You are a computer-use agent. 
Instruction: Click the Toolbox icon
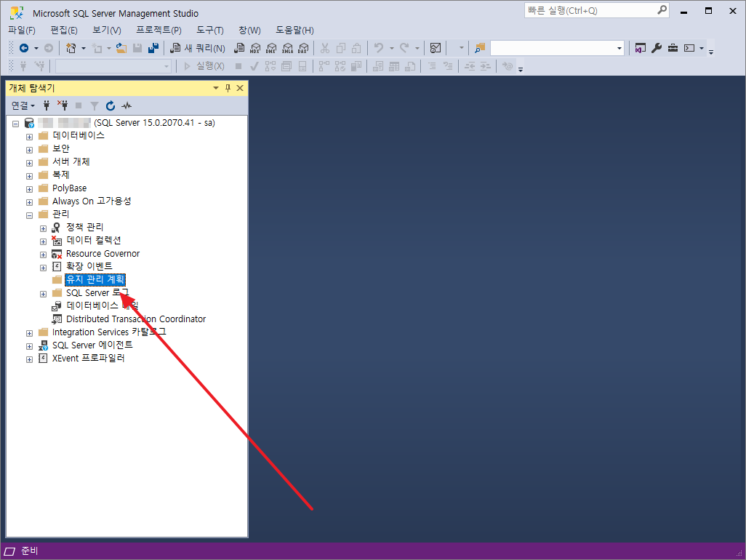(x=673, y=48)
